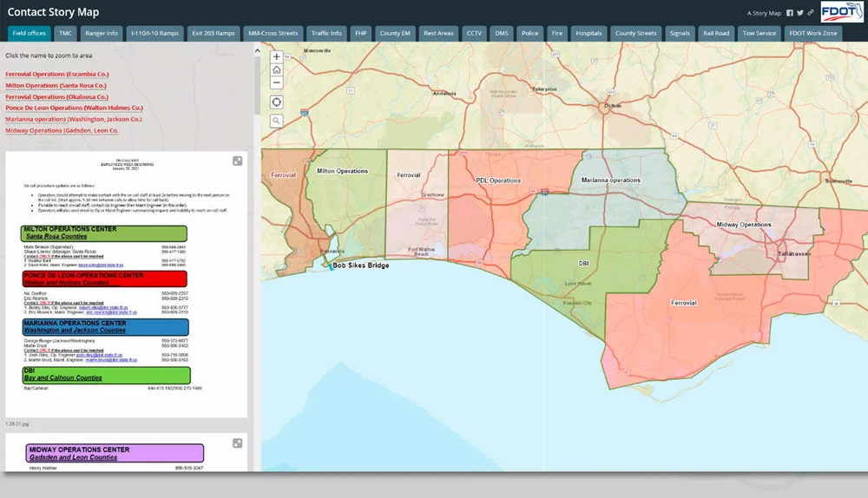The image size is (868, 498).
Task: Open the I-110/I-10 Ramps tab
Action: [x=155, y=33]
